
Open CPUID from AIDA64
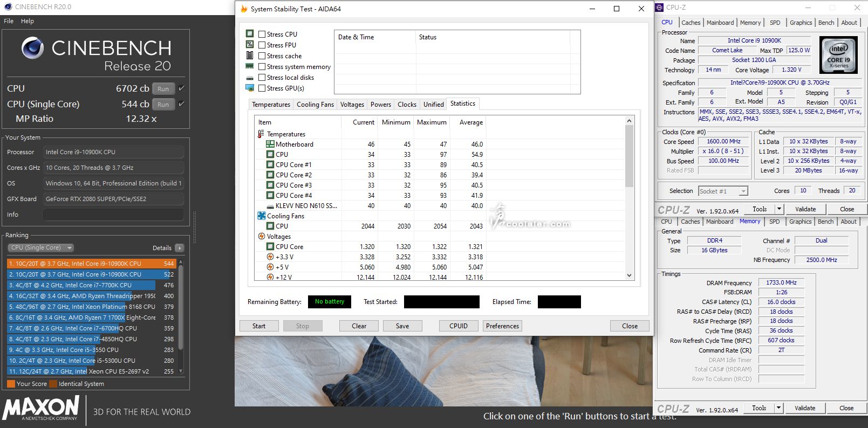coord(459,326)
